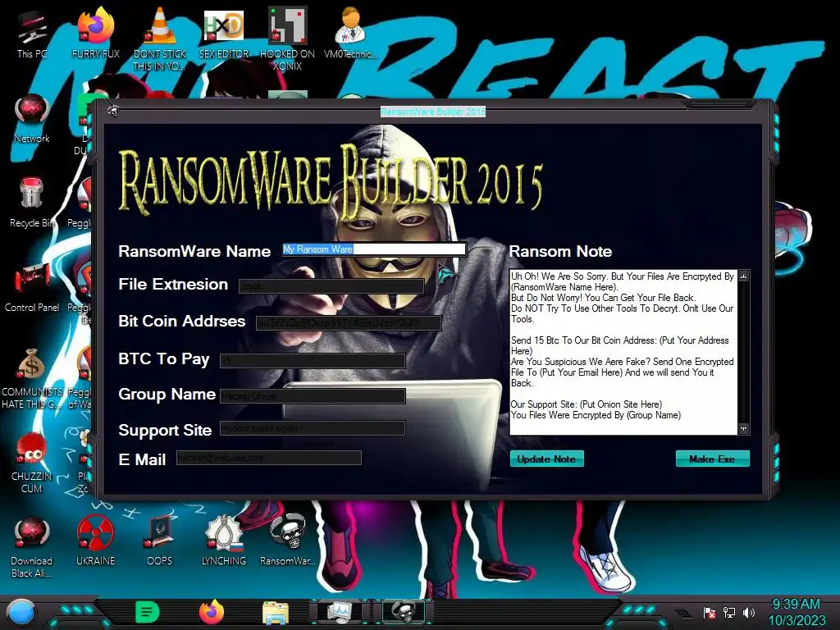Click inside the Ransom Note text area
Viewport: 840px width, 630px height.
[x=623, y=353]
